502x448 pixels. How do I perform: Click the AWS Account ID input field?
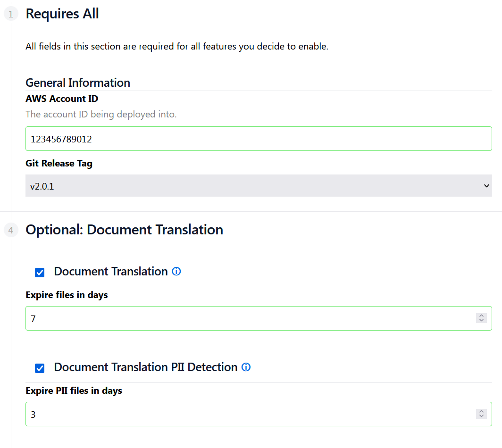click(x=259, y=139)
